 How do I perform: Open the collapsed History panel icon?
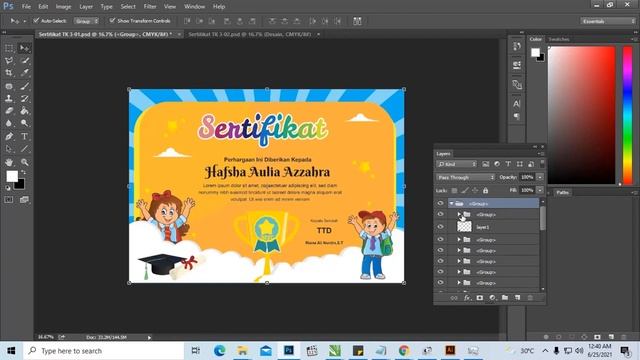517,46
